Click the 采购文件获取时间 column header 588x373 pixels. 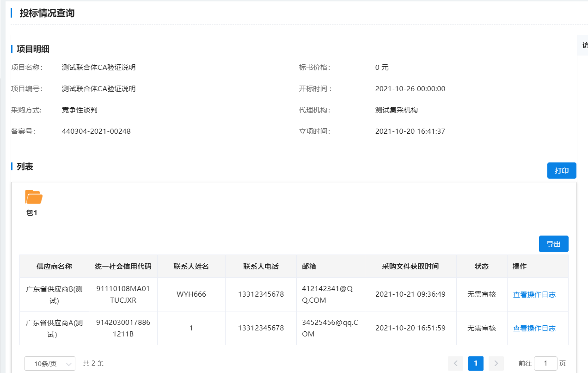[410, 266]
